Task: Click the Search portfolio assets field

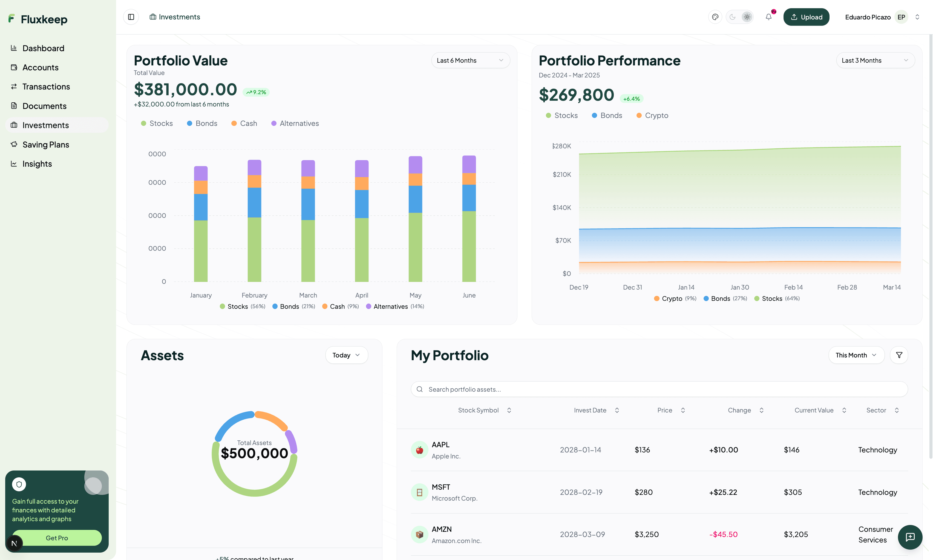Action: (659, 389)
